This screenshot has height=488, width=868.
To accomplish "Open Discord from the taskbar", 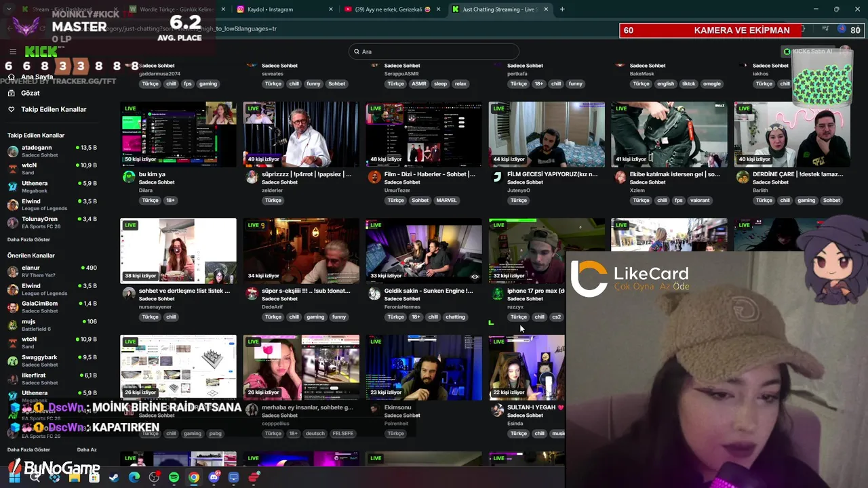I will (x=214, y=477).
